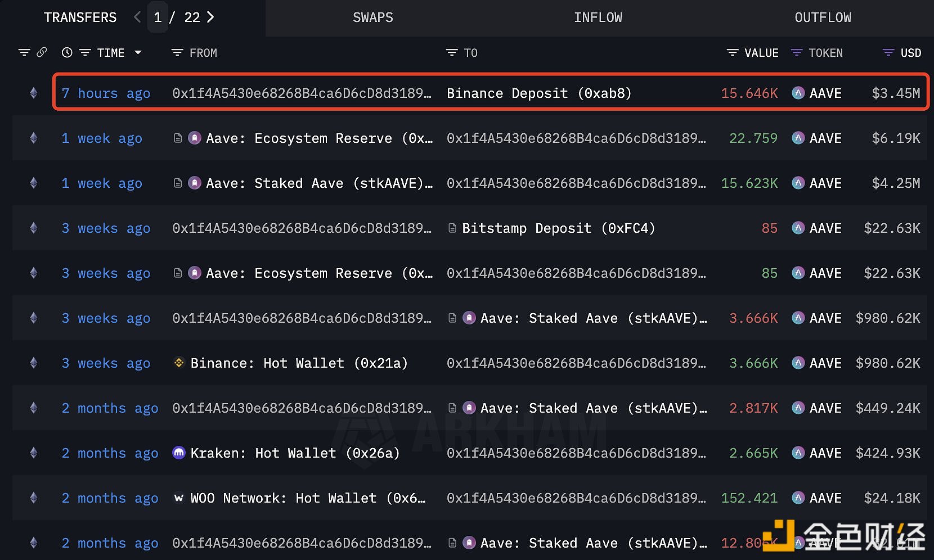Screen dimensions: 934x560
Task: Switch to the SWAPS tab
Action: click(372, 17)
